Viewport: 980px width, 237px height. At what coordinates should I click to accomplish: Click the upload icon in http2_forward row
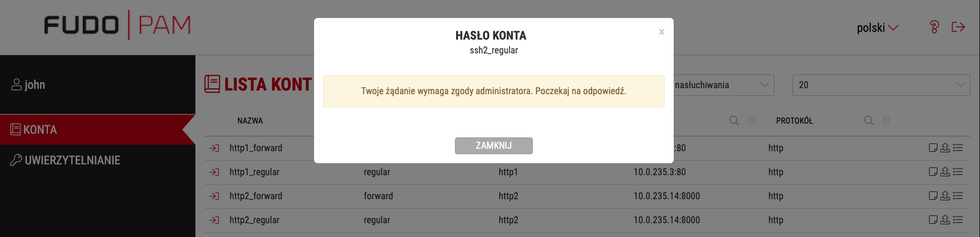(945, 196)
